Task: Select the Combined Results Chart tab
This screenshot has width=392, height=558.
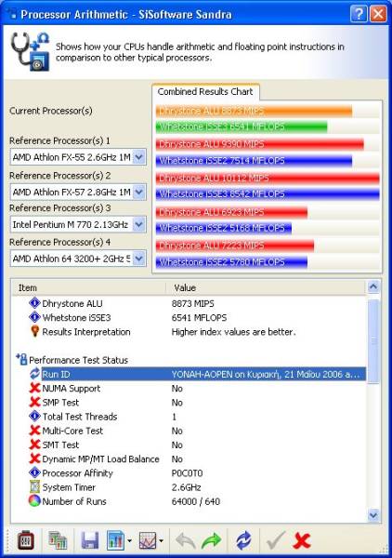Action: pyautogui.click(x=205, y=92)
